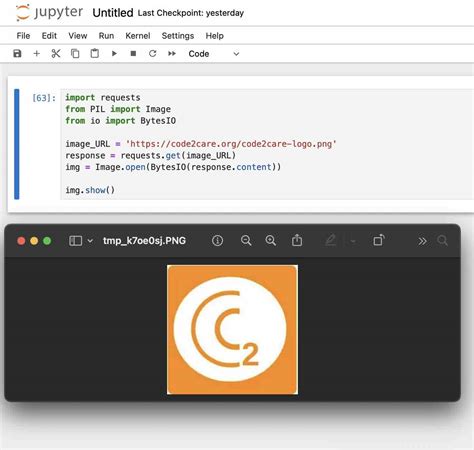Rename the notebook titled Untitled

click(x=113, y=13)
